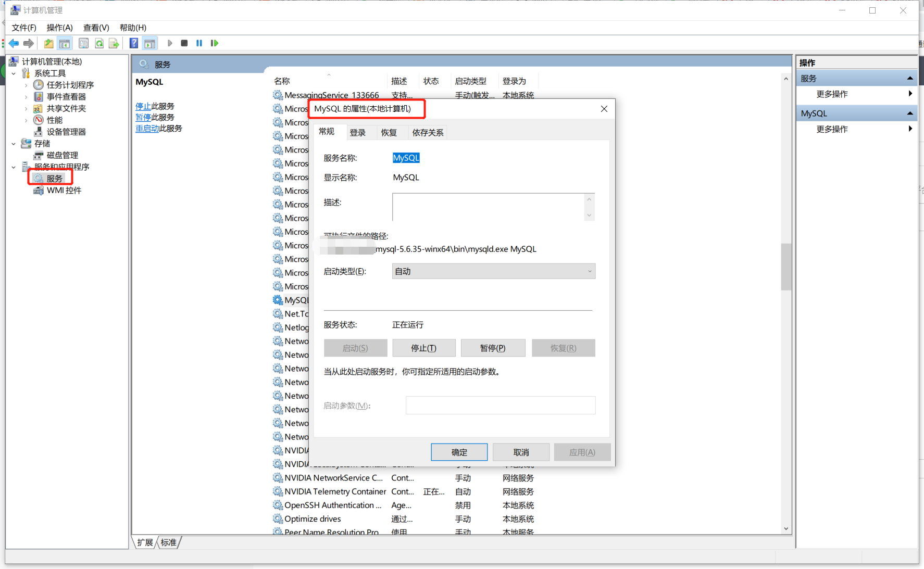Click the blue Back arrow in toolbar

point(14,43)
